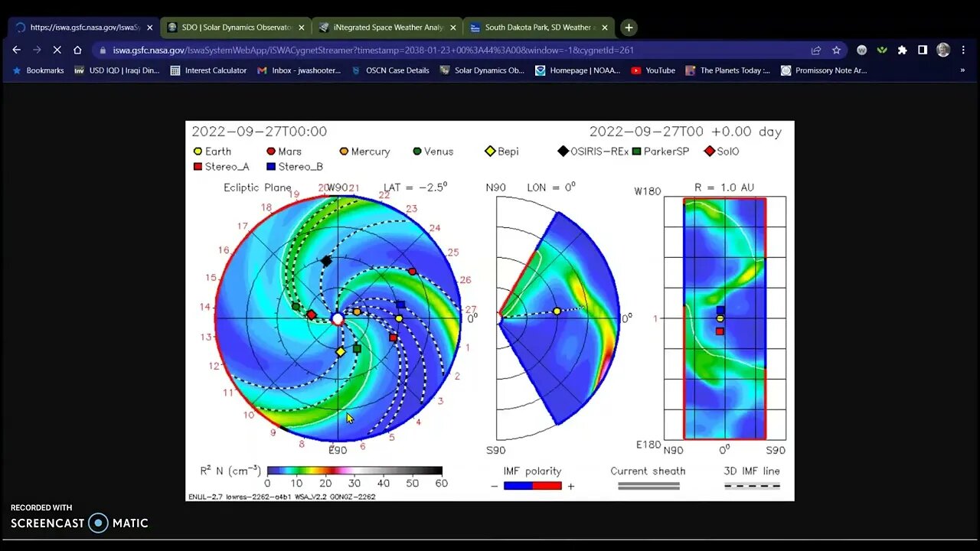Click the blue Stereo_B square in ecliptic plot
The image size is (980, 551).
pyautogui.click(x=400, y=305)
